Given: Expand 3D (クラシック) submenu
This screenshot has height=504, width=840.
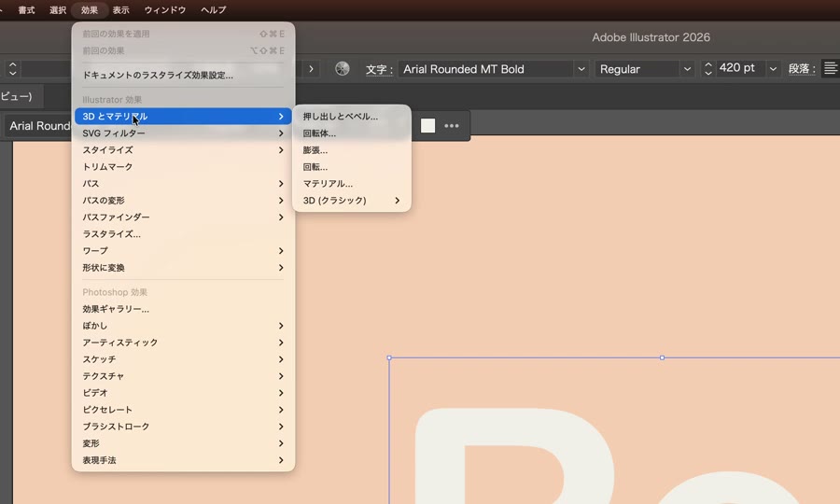Looking at the screenshot, I should point(352,201).
